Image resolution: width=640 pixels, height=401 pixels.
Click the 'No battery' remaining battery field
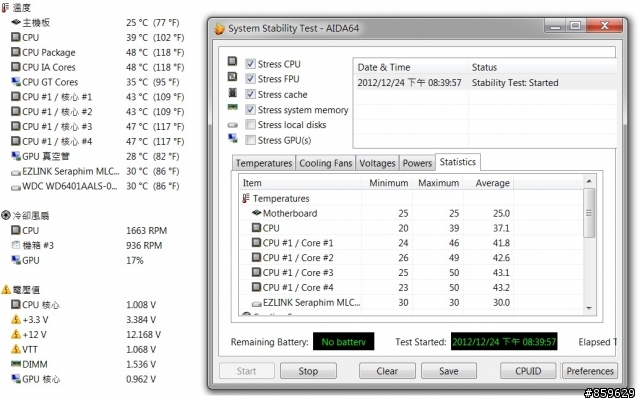click(343, 341)
